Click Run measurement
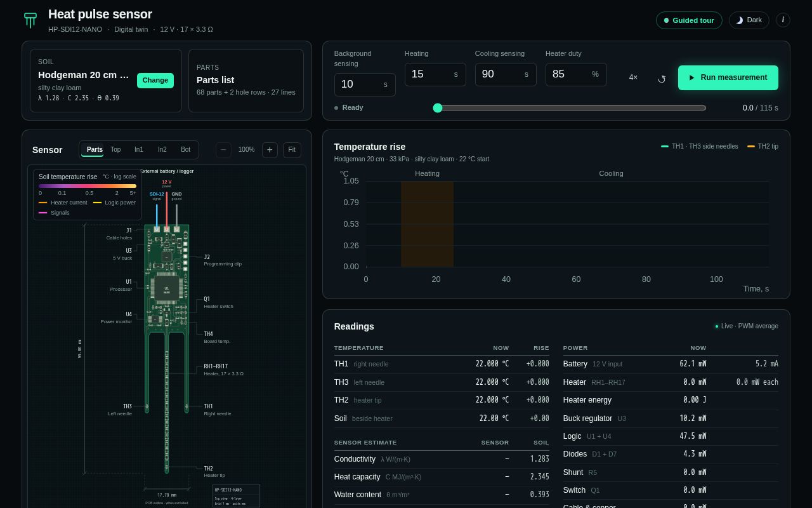The height and width of the screenshot is (508, 812). 728,77
